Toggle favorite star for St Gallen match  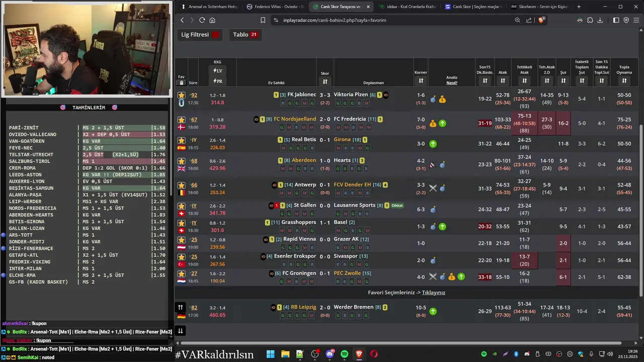coord(182,206)
